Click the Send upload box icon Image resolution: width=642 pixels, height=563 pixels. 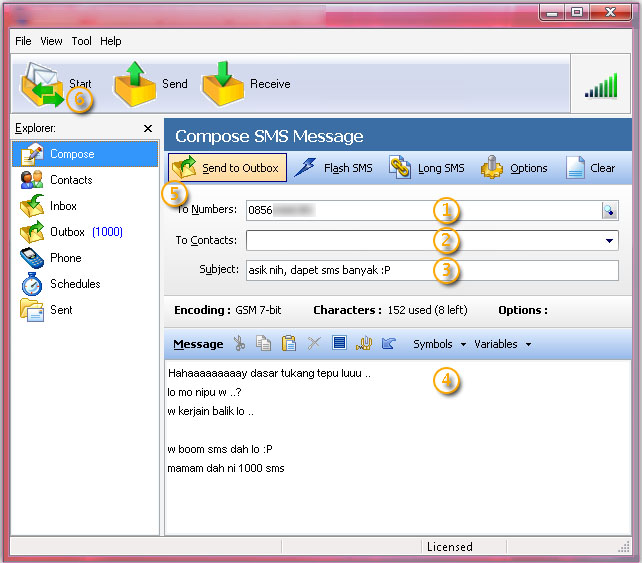pos(135,84)
